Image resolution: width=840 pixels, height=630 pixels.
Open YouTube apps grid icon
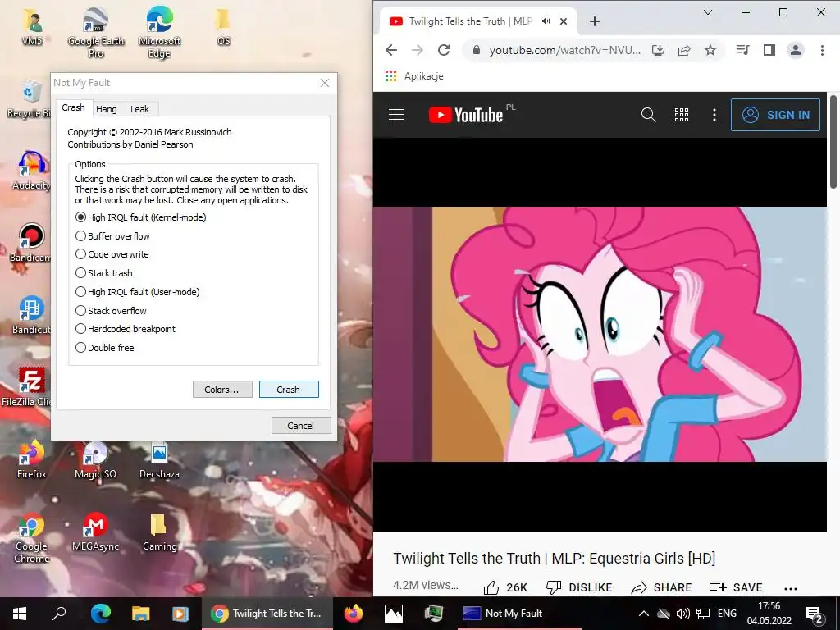tap(682, 115)
